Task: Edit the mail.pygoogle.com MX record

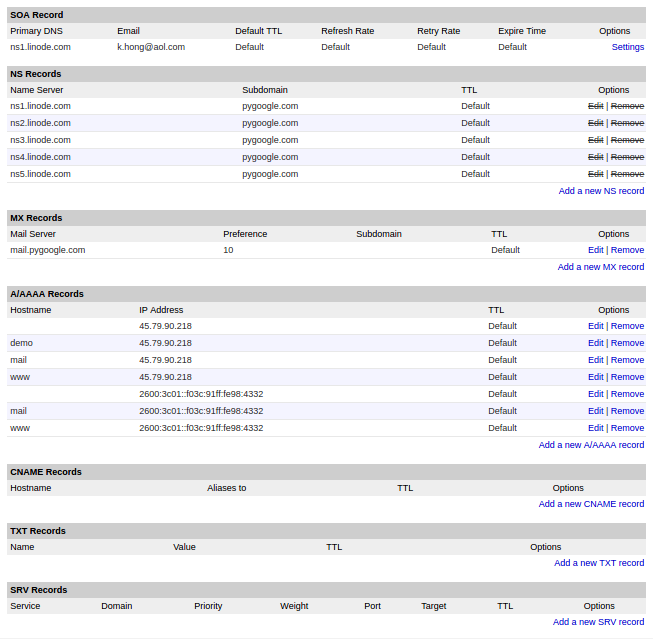Action: point(596,250)
